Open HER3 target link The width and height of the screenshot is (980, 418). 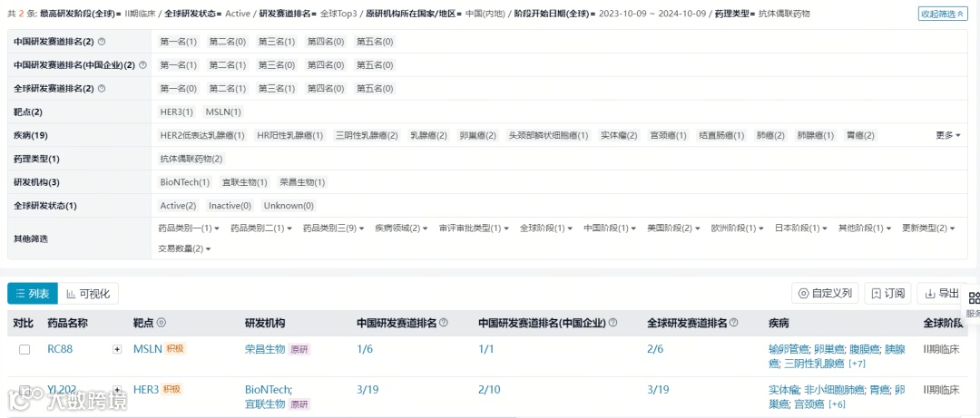click(147, 389)
